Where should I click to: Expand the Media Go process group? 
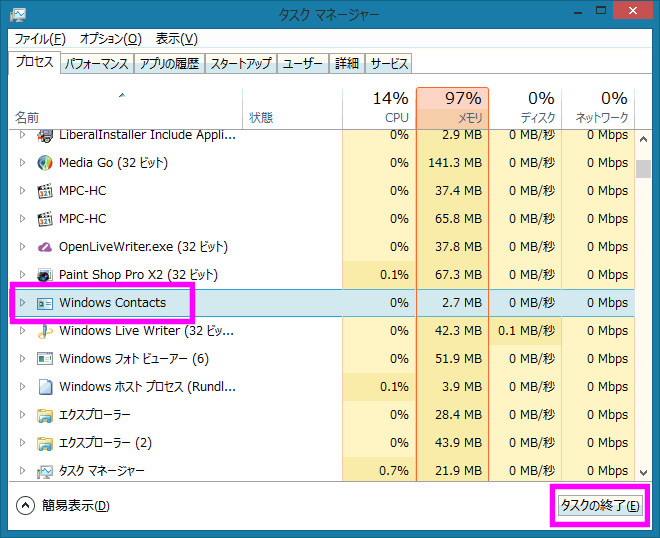coord(23,162)
